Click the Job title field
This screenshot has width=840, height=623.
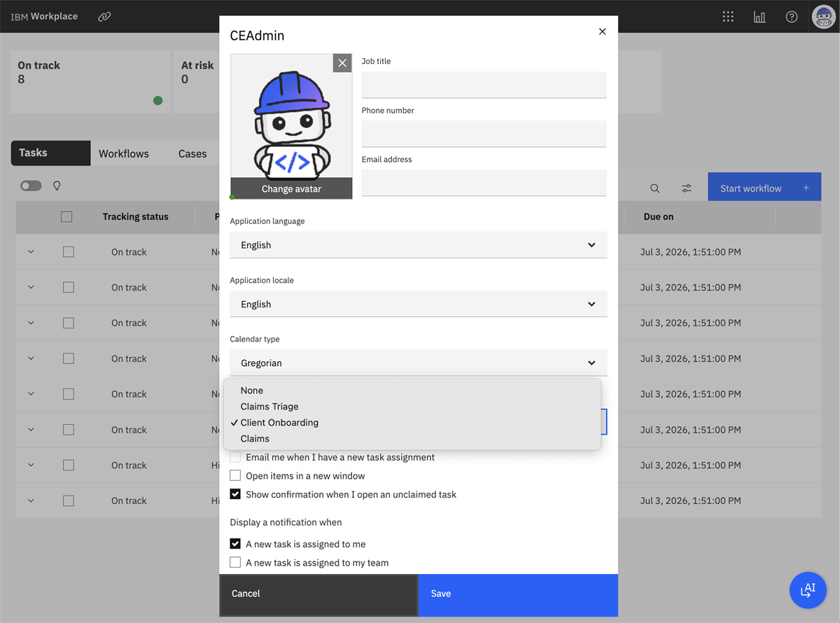coord(484,85)
